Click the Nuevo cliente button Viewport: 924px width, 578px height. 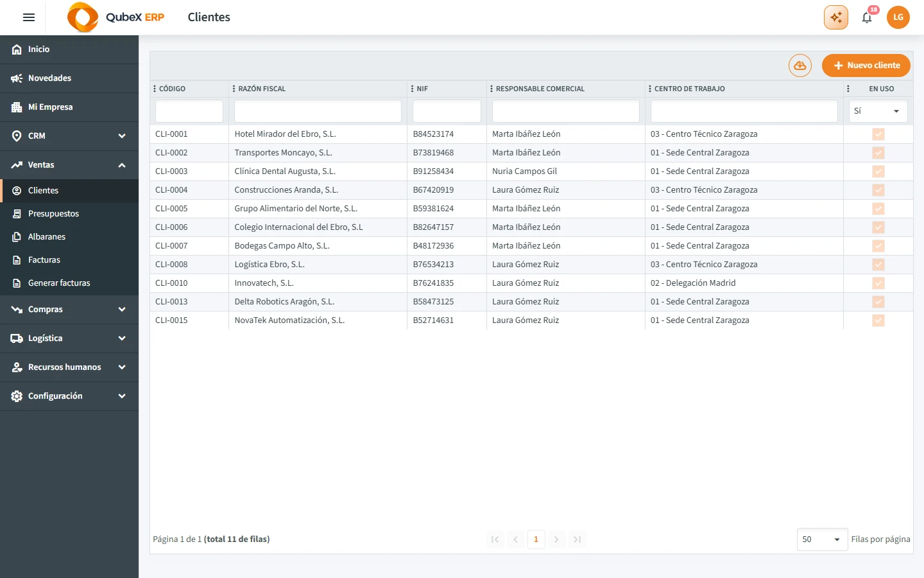click(866, 66)
